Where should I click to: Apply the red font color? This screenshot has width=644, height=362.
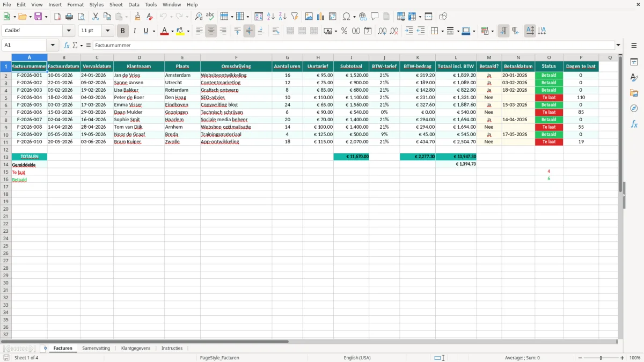tap(164, 31)
